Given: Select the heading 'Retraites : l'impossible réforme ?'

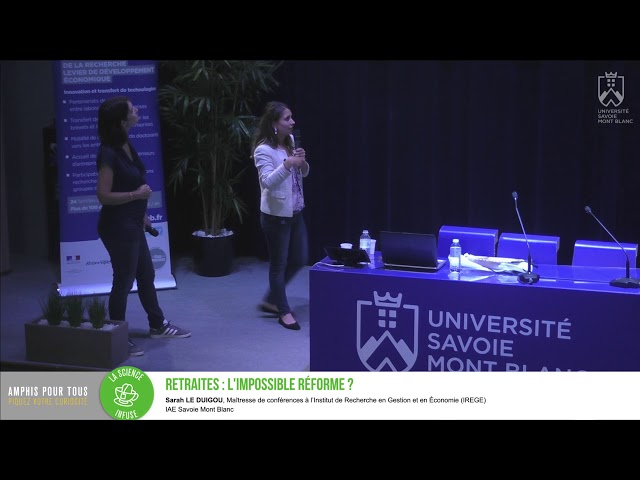Looking at the screenshot, I should (x=259, y=384).
